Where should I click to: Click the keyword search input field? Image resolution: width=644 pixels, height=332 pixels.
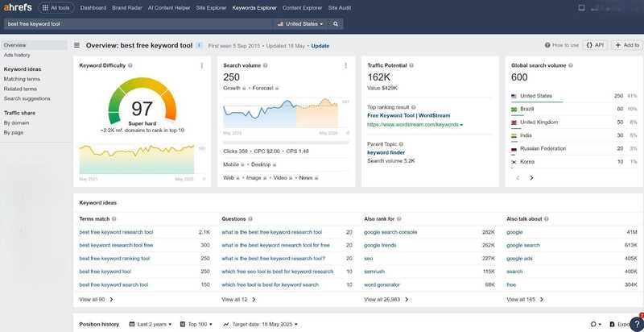pyautogui.click(x=139, y=24)
